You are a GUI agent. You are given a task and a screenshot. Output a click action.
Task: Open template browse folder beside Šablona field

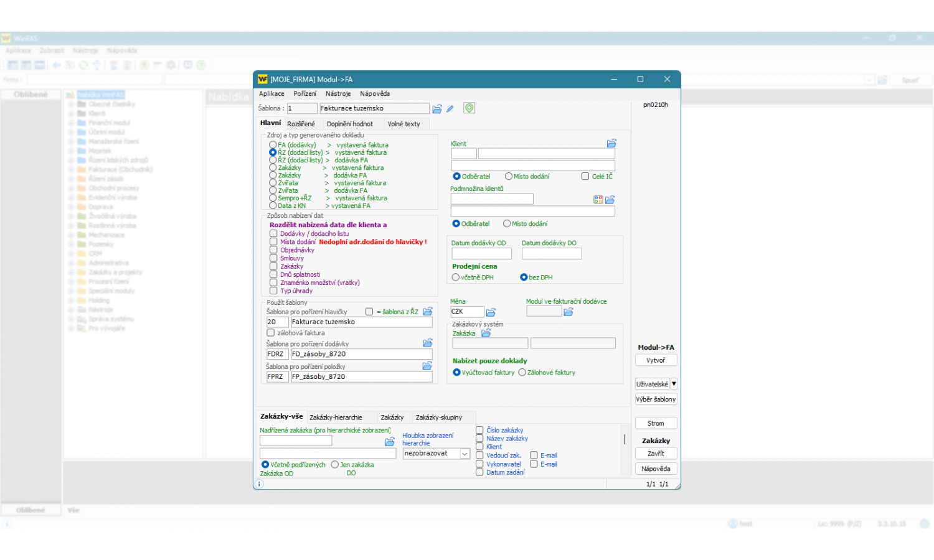point(437,109)
